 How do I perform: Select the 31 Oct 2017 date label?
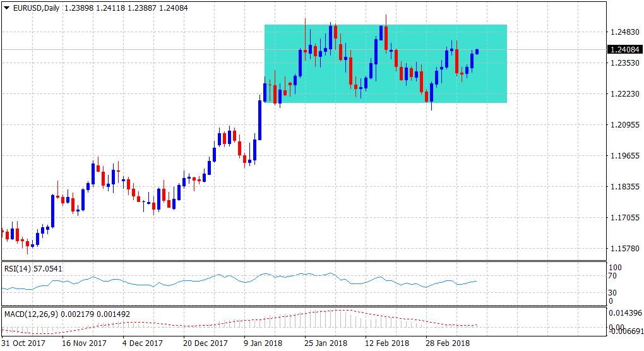23,343
